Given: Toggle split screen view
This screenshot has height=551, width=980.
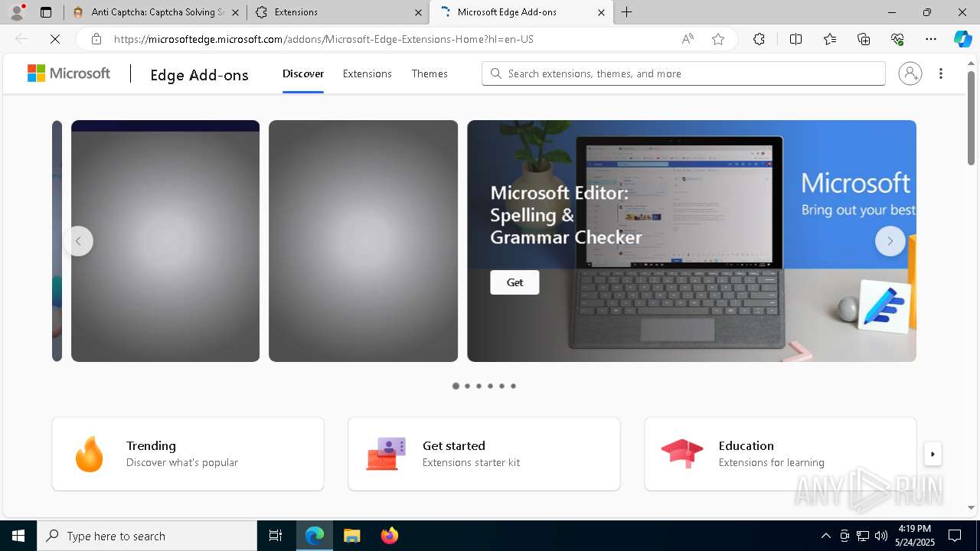Looking at the screenshot, I should pyautogui.click(x=795, y=39).
